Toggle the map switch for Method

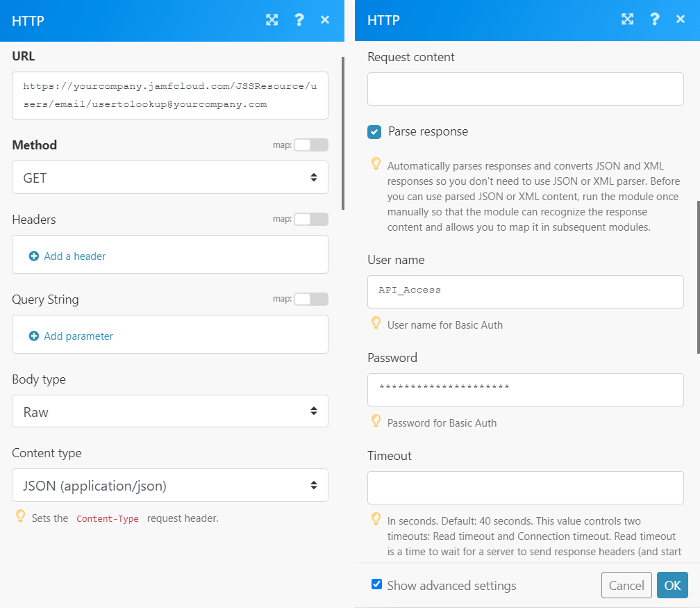click(x=311, y=145)
